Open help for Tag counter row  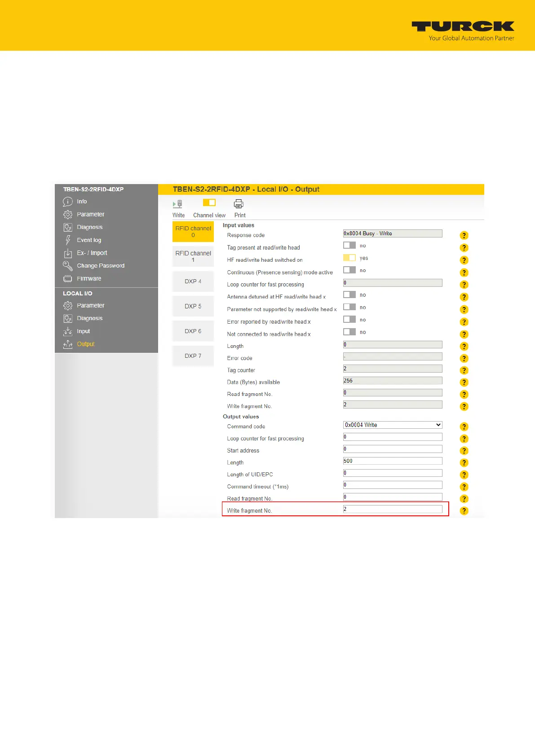pos(464,370)
